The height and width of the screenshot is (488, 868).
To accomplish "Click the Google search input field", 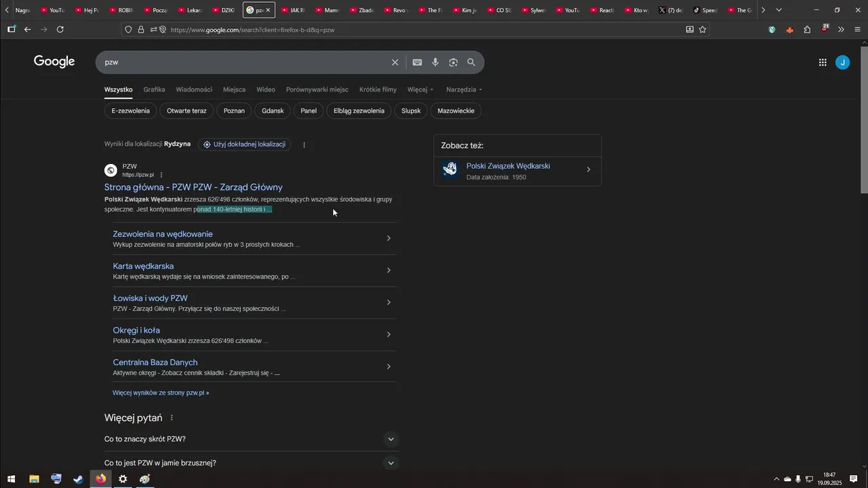I will tap(244, 62).
